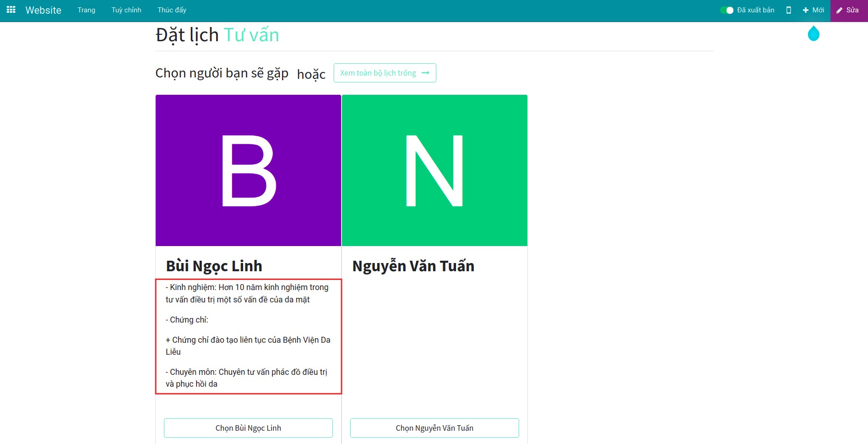Click the blue droplet icon
Screen dimensions: 868x444
click(814, 33)
